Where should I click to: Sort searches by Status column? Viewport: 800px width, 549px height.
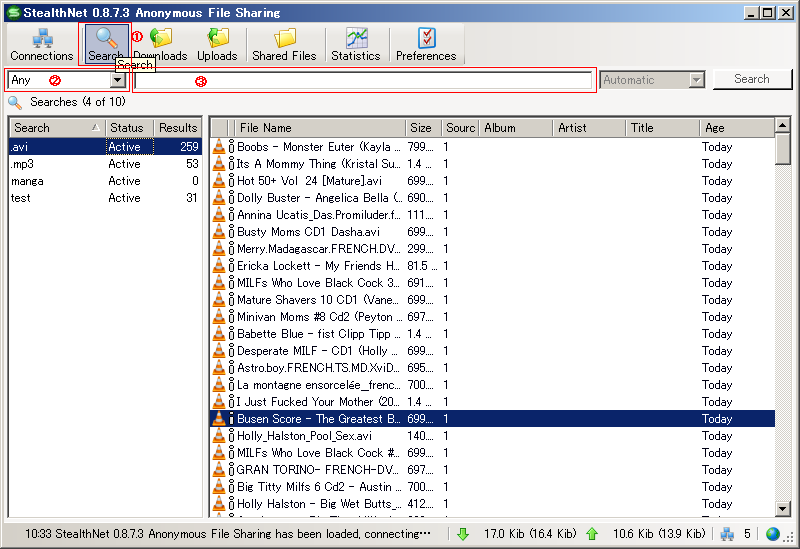point(130,128)
